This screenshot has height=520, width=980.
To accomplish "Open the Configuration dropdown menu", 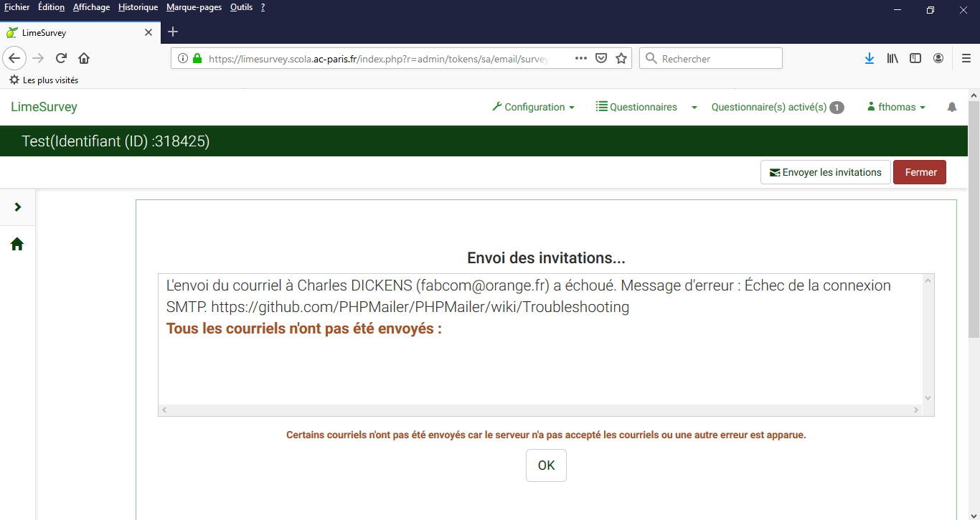I will [x=533, y=107].
